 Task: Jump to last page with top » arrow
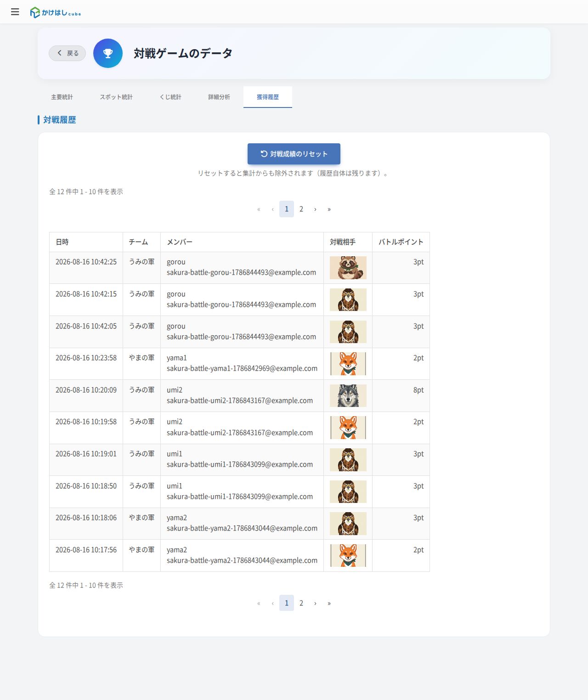tap(329, 209)
